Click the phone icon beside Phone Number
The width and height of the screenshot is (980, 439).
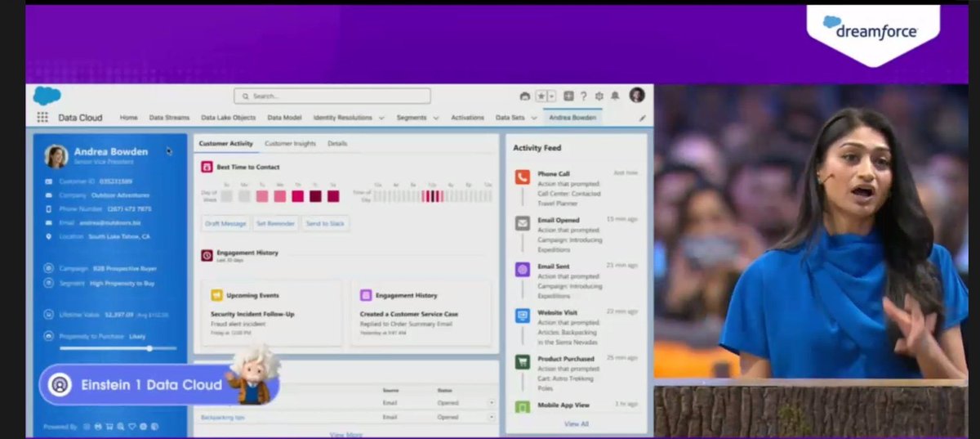49,209
